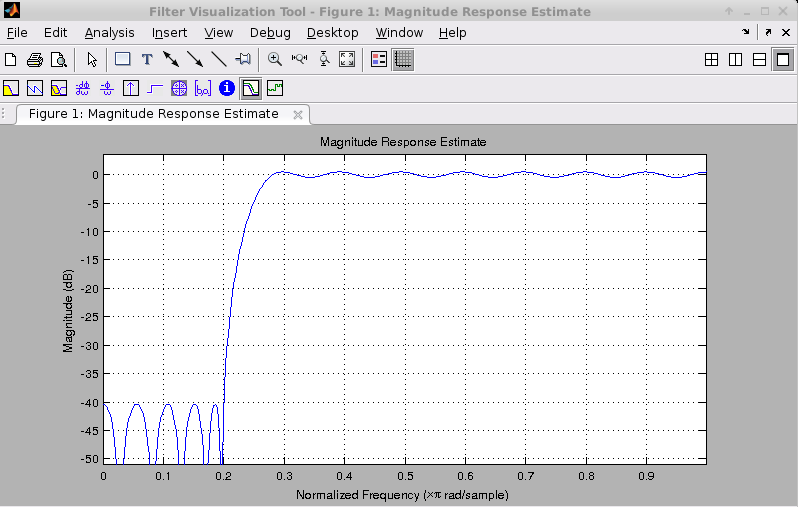Close the Figure 1 document tab
798x507 pixels.
tap(297, 115)
